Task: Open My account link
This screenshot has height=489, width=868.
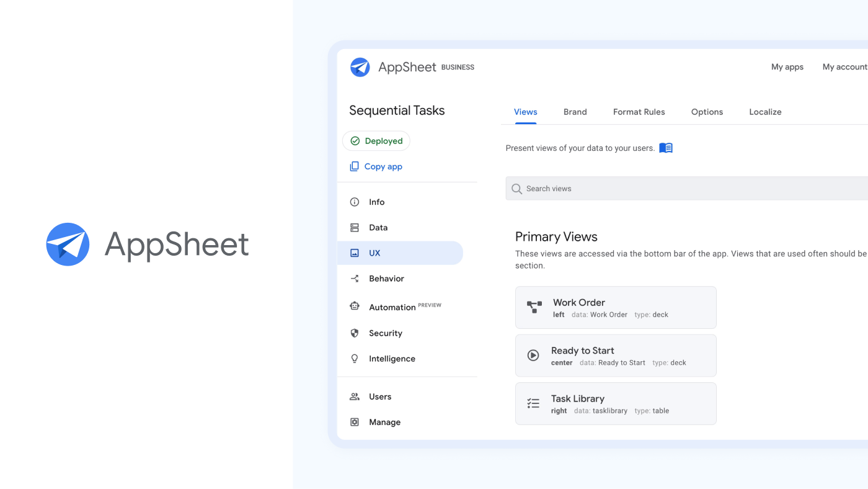Action: tap(845, 67)
